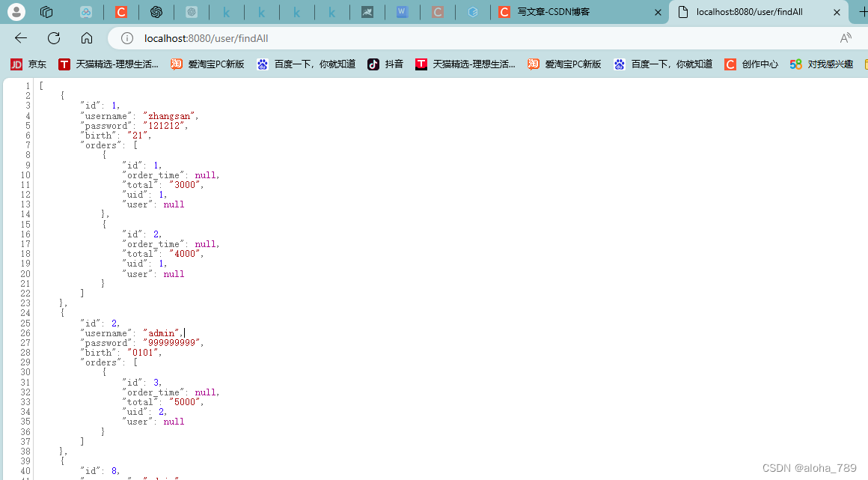
Task: Select the localhost:8080/user/findAll tab
Action: coord(758,12)
